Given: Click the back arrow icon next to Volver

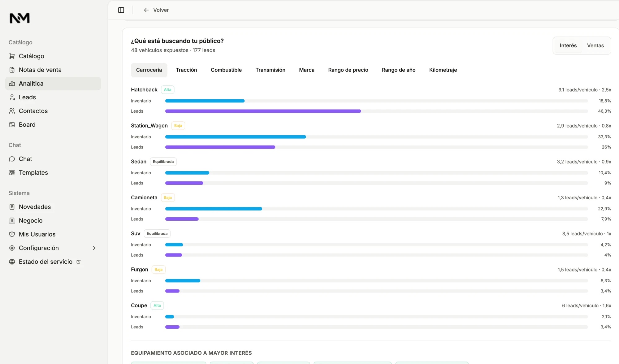Looking at the screenshot, I should (x=146, y=10).
